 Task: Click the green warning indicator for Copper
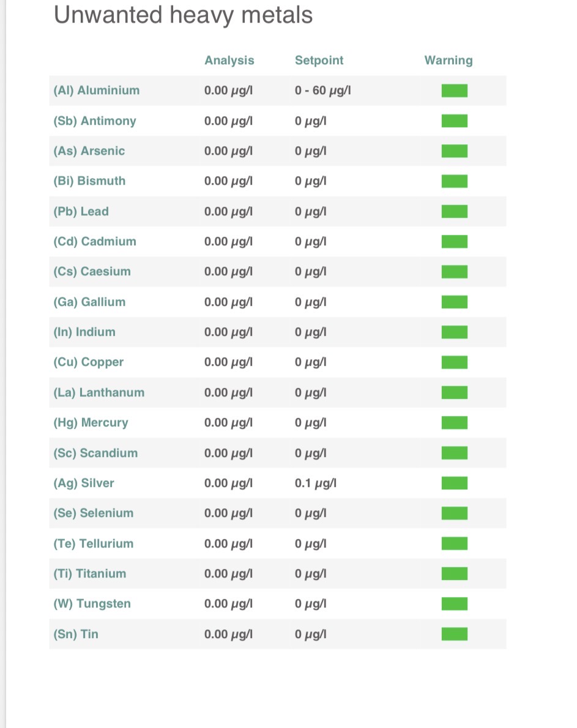[455, 362]
